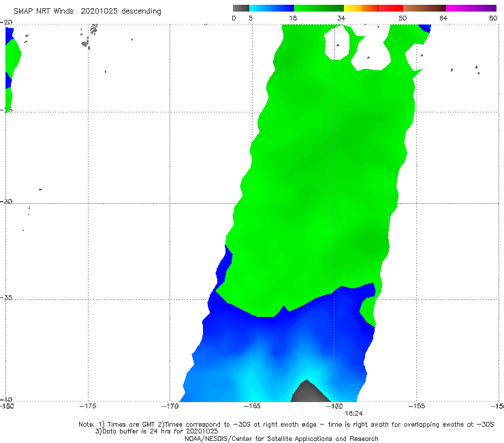Click the '5' label under the color bar
Viewport: 504px width, 443px height.
[x=251, y=18]
